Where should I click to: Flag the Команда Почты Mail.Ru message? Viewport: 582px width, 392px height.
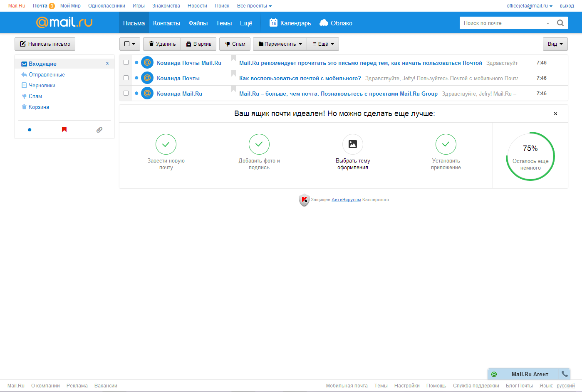click(x=233, y=59)
